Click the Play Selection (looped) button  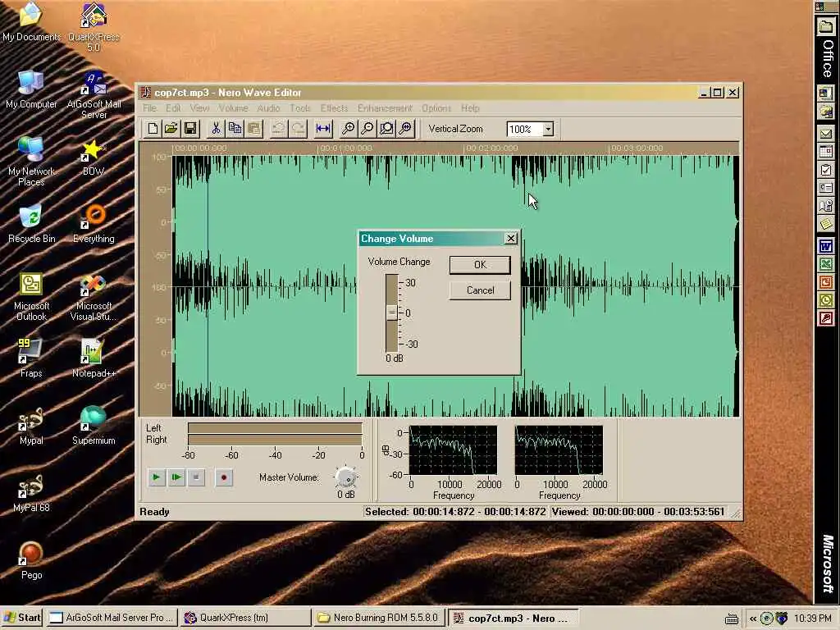point(176,477)
